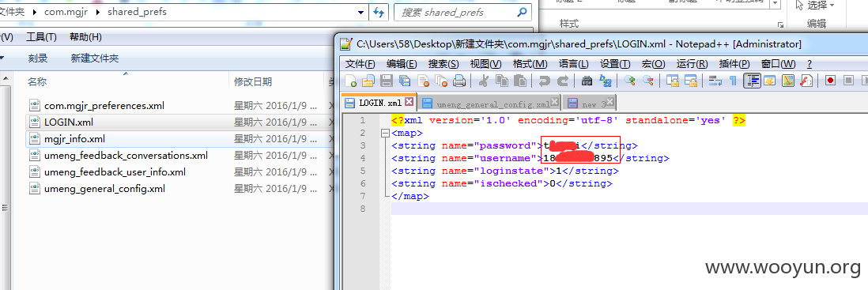The image size is (868, 290).
Task: Open the 工具(T) menu in Explorer
Action: 42,37
